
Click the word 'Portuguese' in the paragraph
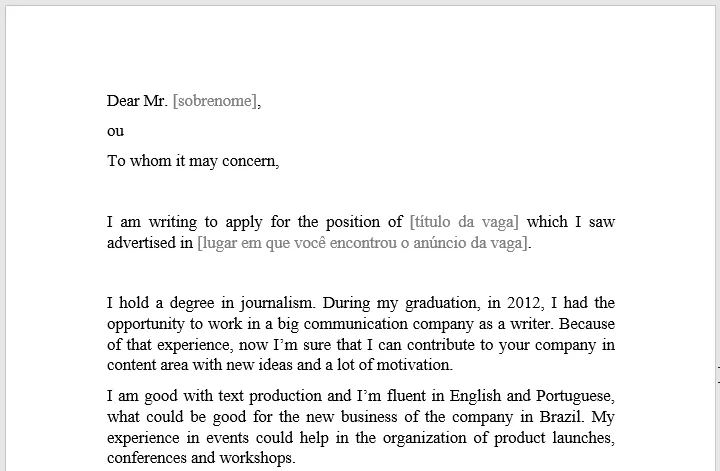[575, 396]
